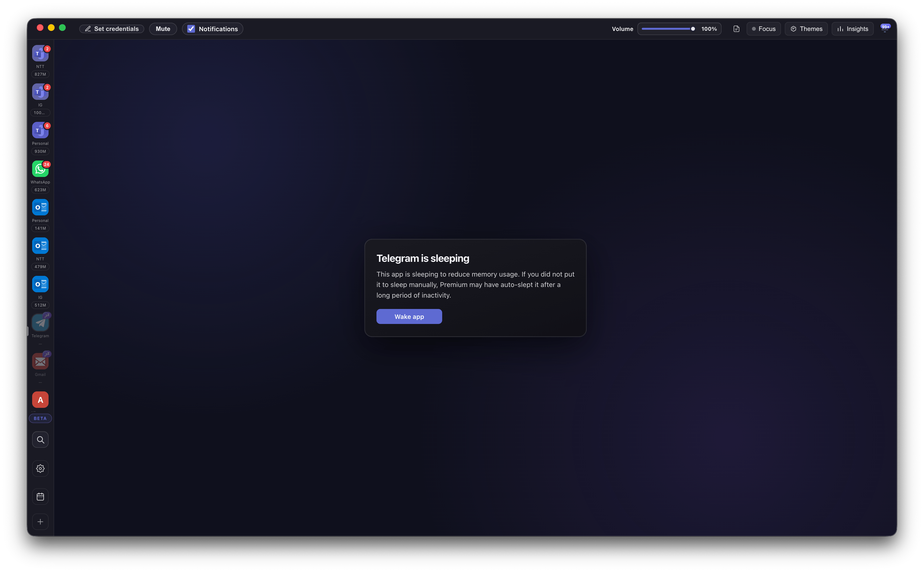
Task: Open the NTT Teams app in sidebar
Action: click(x=40, y=53)
